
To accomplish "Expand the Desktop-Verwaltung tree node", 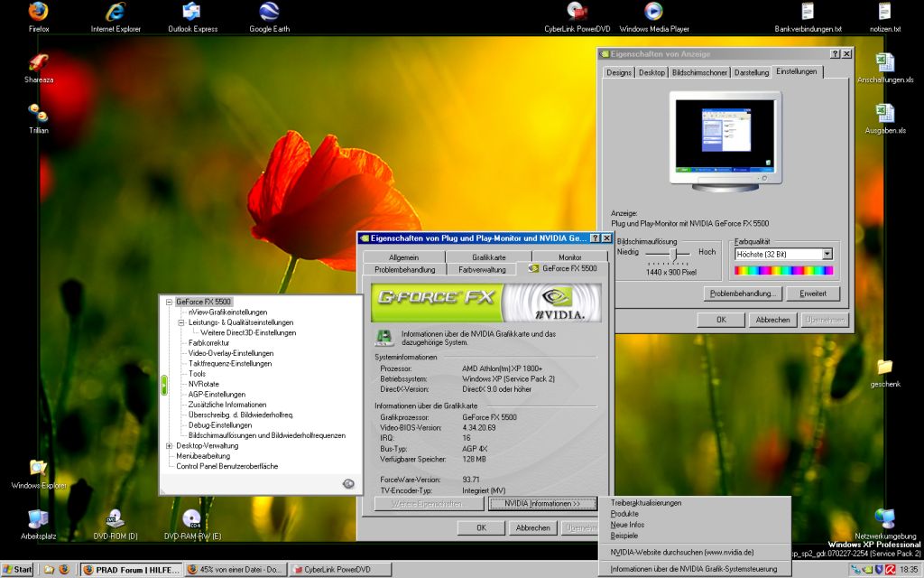I will pyautogui.click(x=169, y=445).
